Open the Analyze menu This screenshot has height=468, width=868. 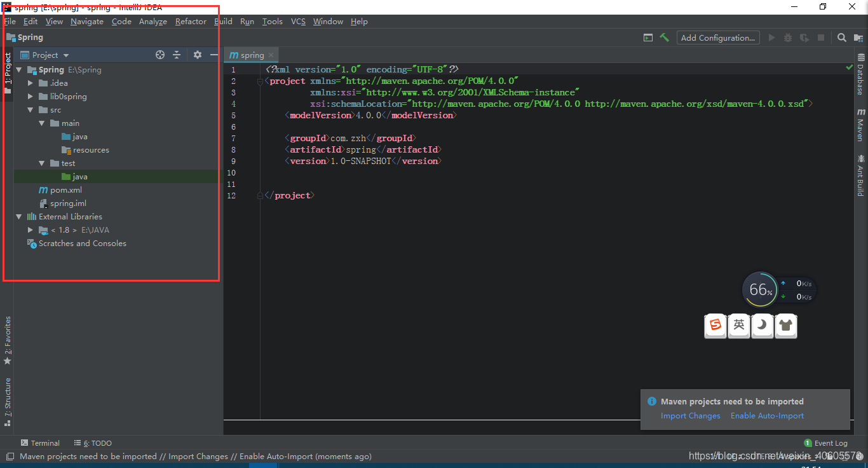pyautogui.click(x=153, y=22)
